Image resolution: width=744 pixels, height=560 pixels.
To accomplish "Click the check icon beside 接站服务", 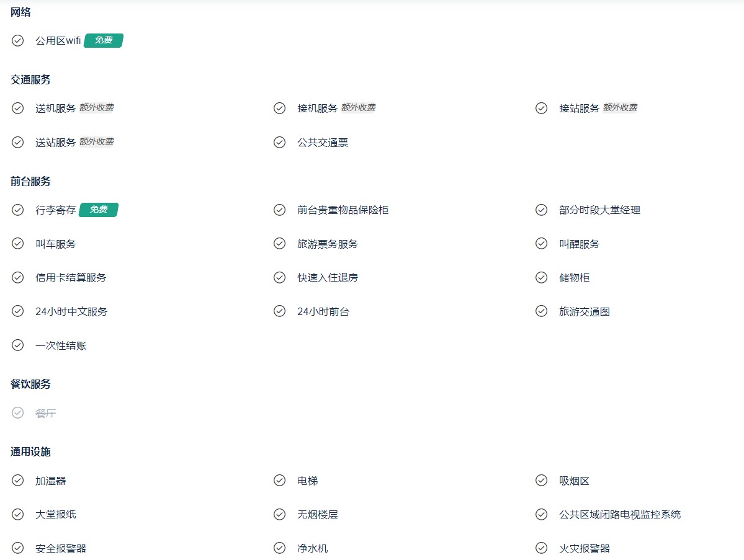I will coord(541,108).
